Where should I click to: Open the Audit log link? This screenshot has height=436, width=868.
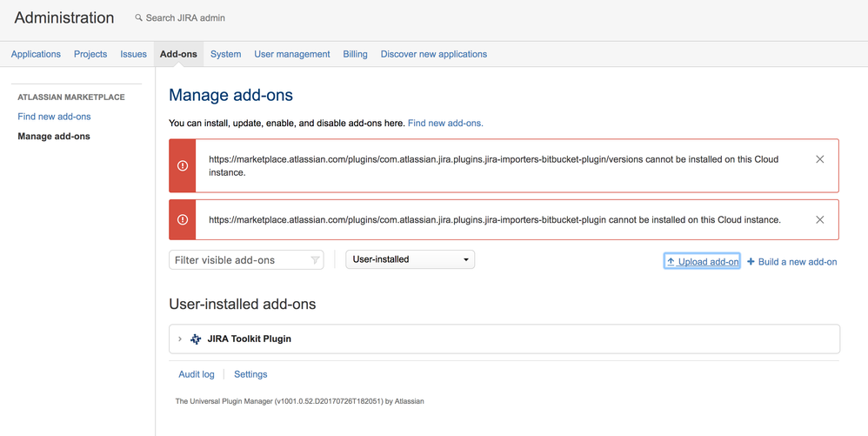(197, 374)
